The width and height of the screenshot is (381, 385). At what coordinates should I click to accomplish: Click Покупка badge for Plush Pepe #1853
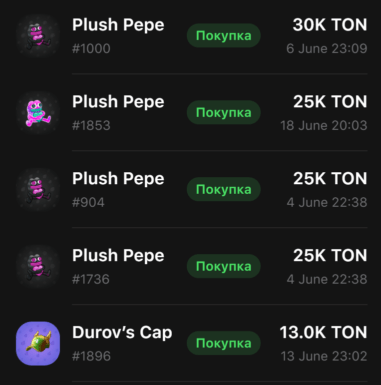point(224,113)
